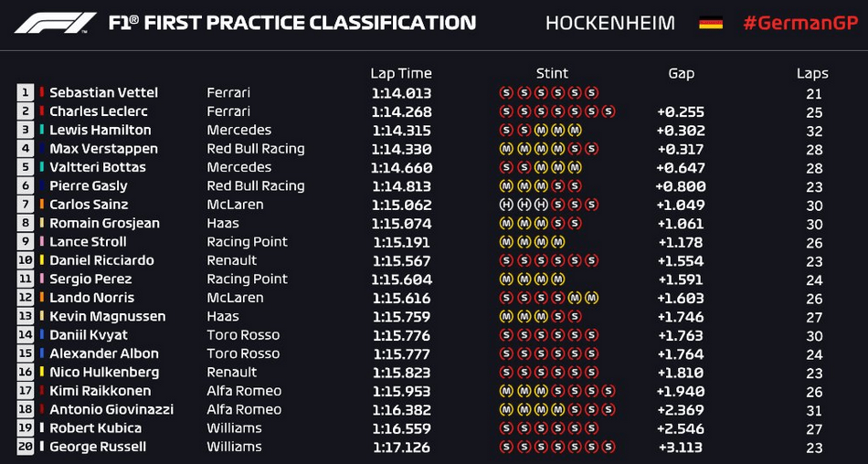Click the Hockenheim venue label
Screen dimensions: 868x464
(610, 23)
